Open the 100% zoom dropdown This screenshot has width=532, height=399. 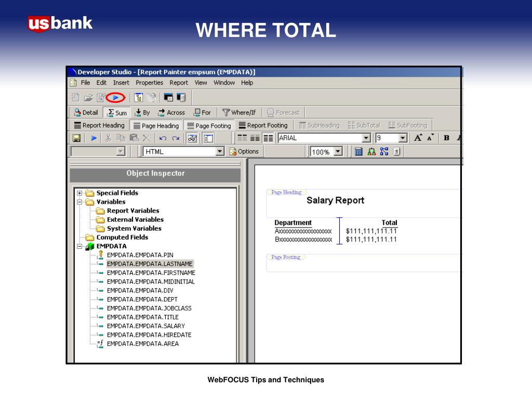338,152
